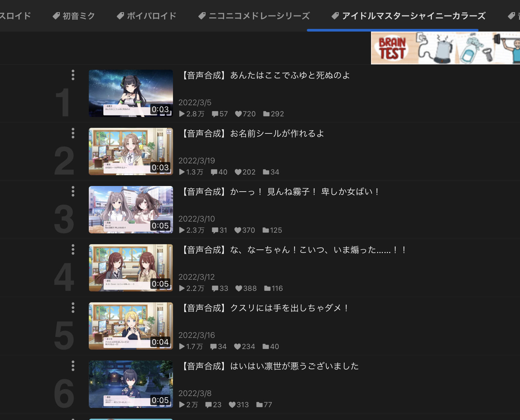Open the three-dot menu for rank 6 video

tap(73, 366)
